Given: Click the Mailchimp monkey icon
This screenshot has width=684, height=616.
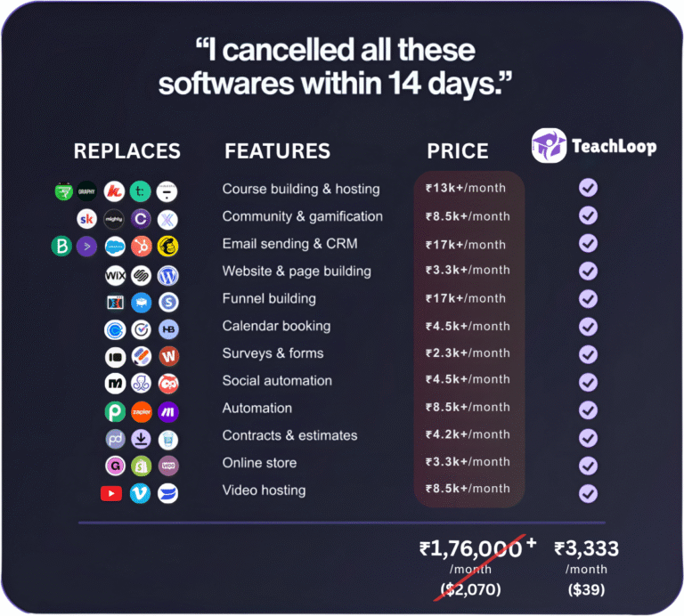Looking at the screenshot, I should point(167,247).
